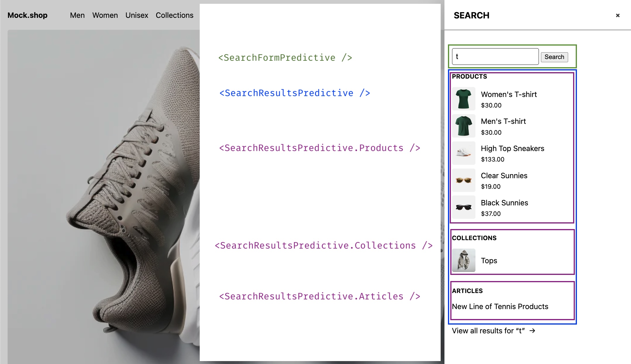Click View all results for t link
This screenshot has height=364, width=631.
(x=488, y=331)
